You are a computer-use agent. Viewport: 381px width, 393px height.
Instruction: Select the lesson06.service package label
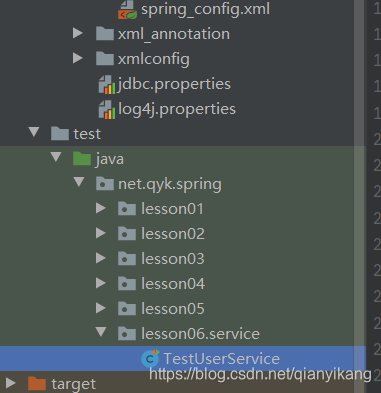[x=200, y=334]
